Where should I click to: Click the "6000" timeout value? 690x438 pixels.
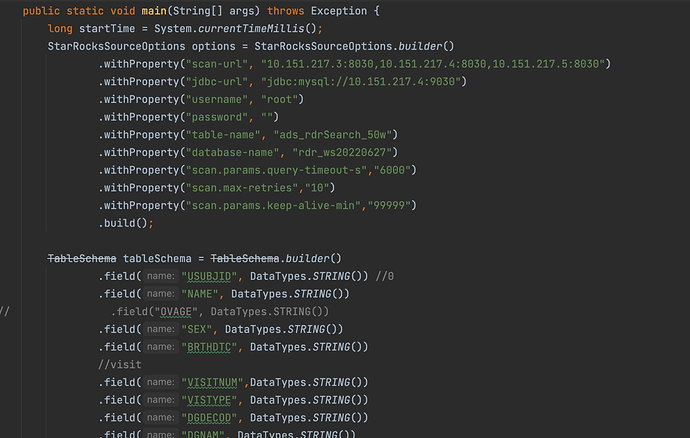pyautogui.click(x=392, y=170)
